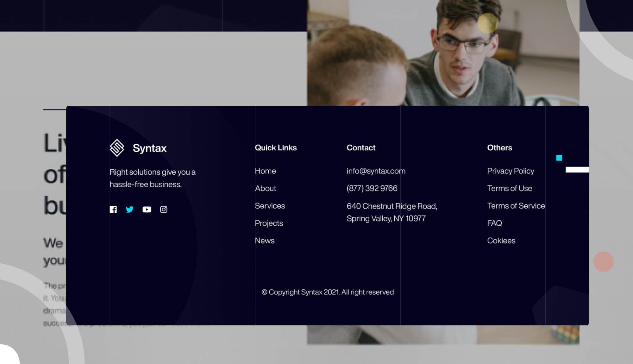Click the 640 Chestnut Ridge Road address
Screen dimensions: 633x364
point(392,212)
